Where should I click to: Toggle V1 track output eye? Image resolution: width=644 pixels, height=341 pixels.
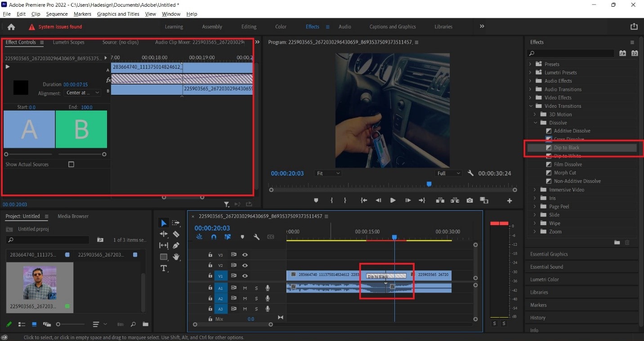click(245, 276)
